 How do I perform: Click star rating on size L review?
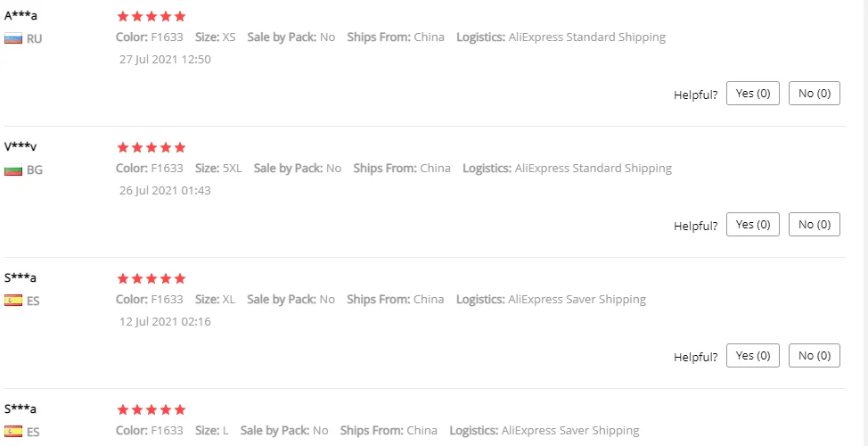pyautogui.click(x=151, y=409)
